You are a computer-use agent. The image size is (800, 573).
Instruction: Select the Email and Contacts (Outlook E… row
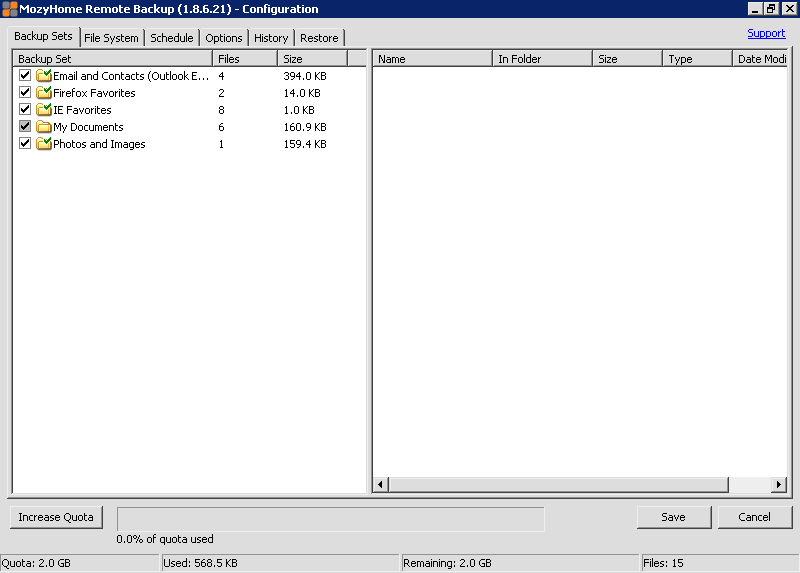point(189,76)
